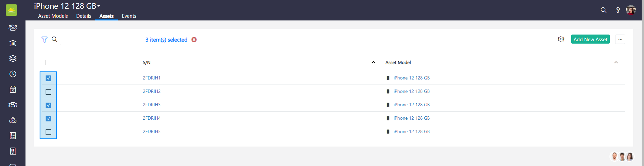Click the table search input field
The height and width of the screenshot is (166, 644).
(96, 40)
